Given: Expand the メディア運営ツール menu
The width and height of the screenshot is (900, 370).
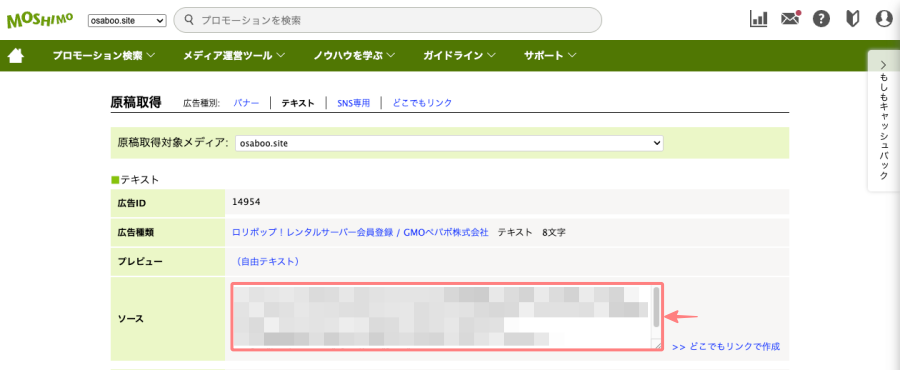Looking at the screenshot, I should click(234, 56).
